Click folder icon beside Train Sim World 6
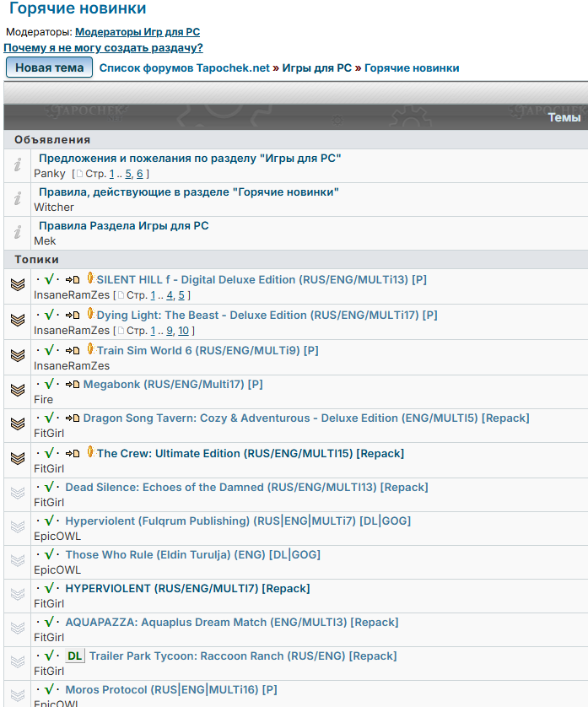 pyautogui.click(x=18, y=356)
